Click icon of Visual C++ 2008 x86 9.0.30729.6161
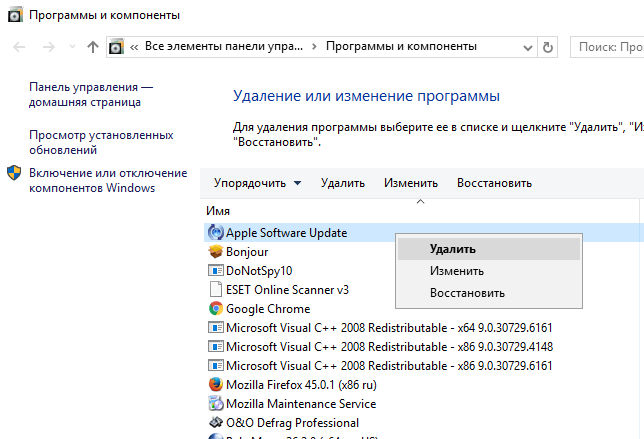Screen dimensions: 644x439 [x=216, y=365]
